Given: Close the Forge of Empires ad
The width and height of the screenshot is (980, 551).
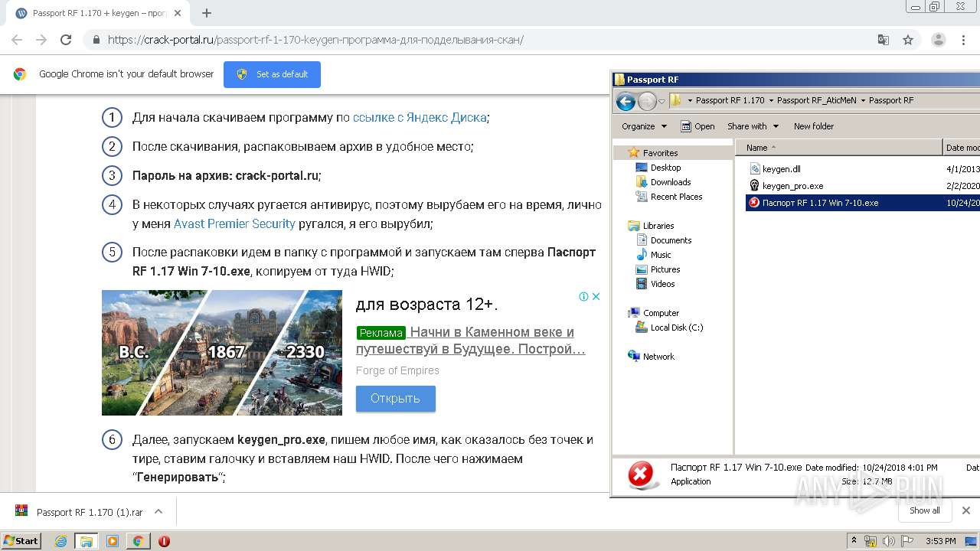Looking at the screenshot, I should click(x=596, y=296).
